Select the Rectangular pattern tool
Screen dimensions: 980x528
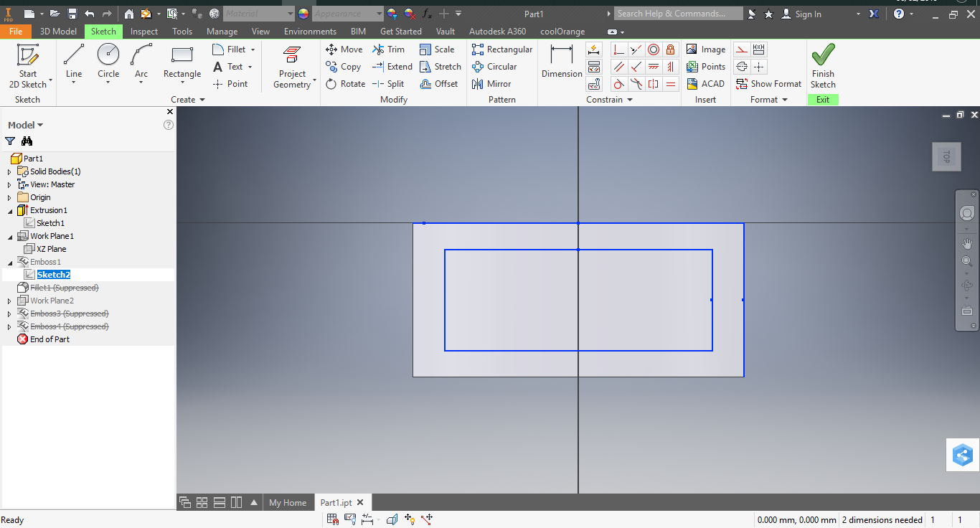tap(502, 49)
